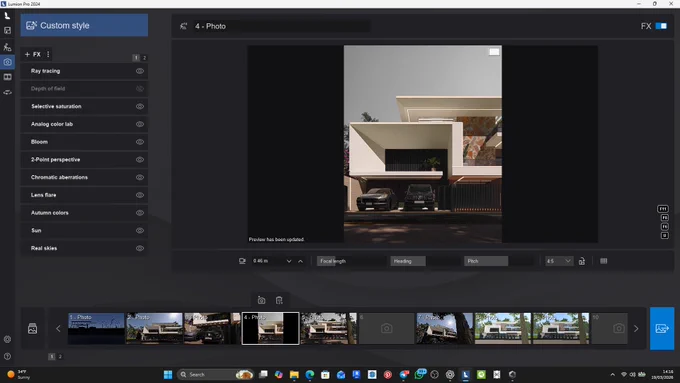Click the eye-level camera height icon
The width and height of the screenshot is (680, 383).
242,261
